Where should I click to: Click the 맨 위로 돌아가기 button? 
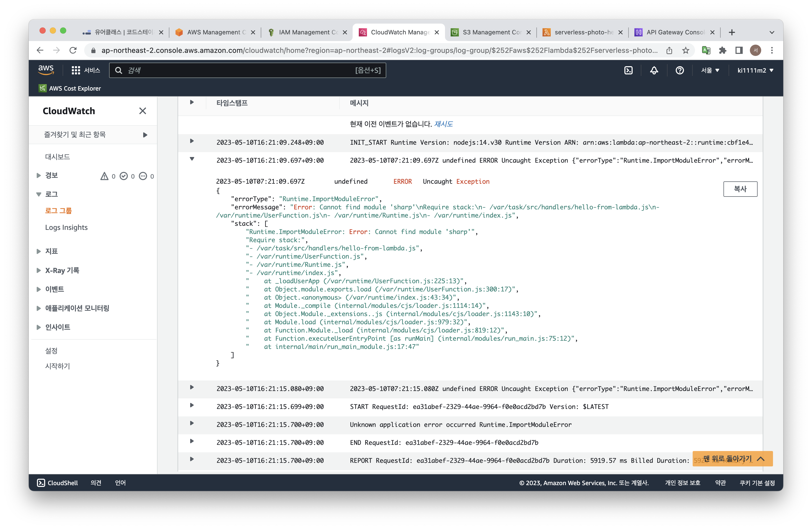tap(732, 459)
